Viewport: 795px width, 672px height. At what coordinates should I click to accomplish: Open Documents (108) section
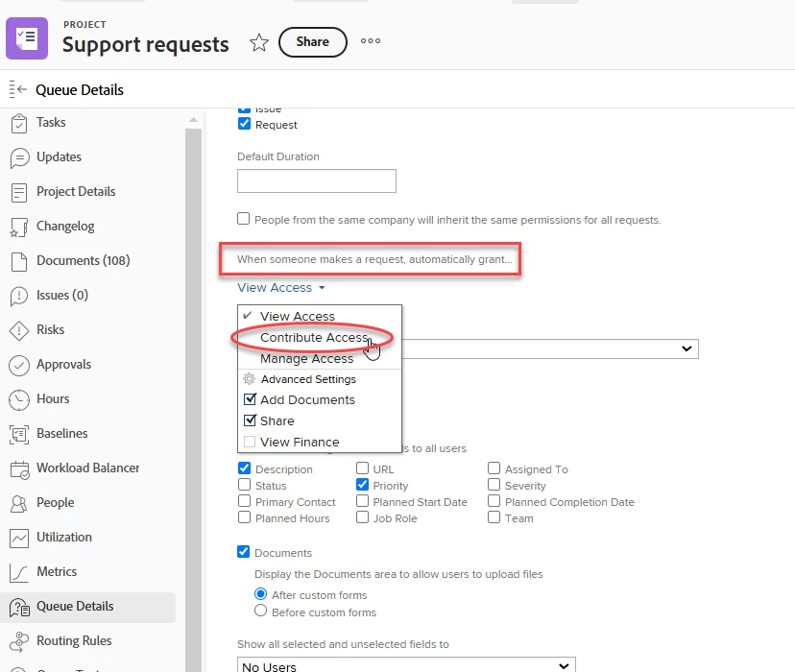pos(84,260)
